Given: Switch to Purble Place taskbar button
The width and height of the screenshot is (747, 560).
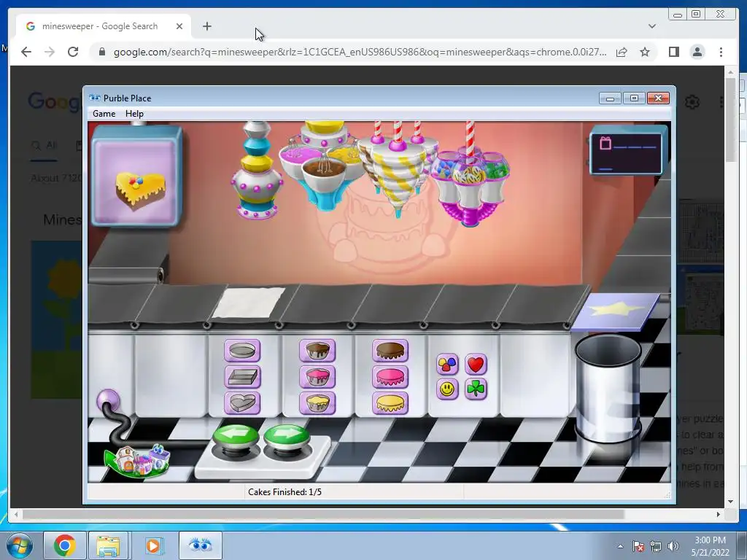Looking at the screenshot, I should (200, 545).
